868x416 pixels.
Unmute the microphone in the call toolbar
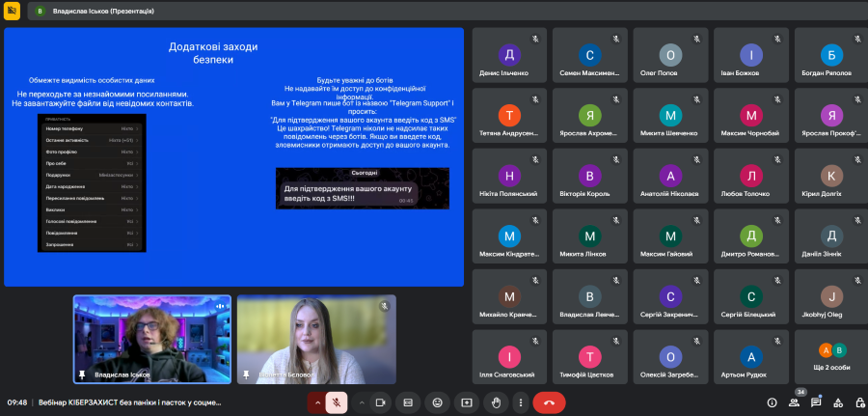(336, 402)
